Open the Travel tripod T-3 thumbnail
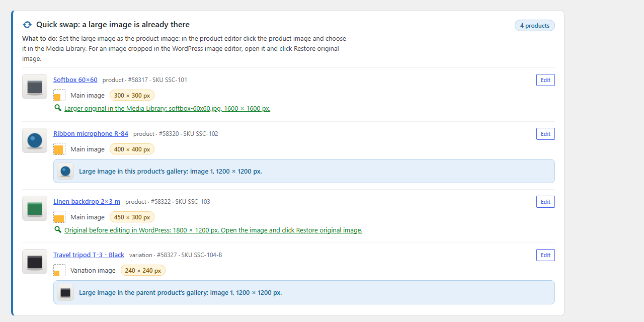 click(x=35, y=262)
